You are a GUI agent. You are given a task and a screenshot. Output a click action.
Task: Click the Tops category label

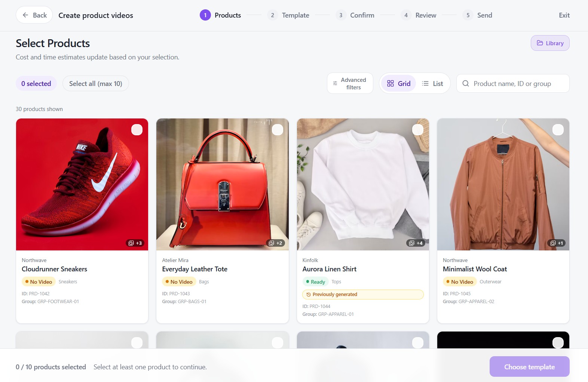coord(336,282)
